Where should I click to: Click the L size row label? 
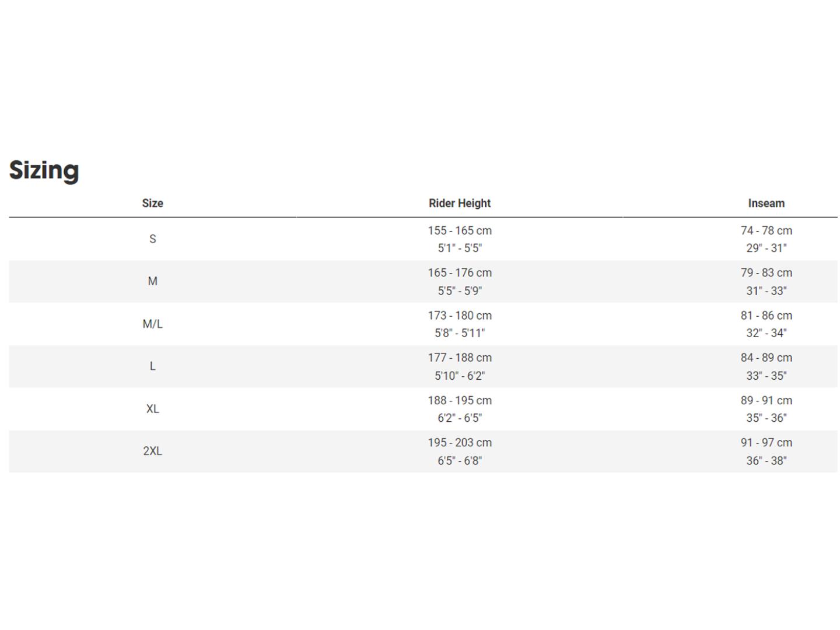point(152,366)
